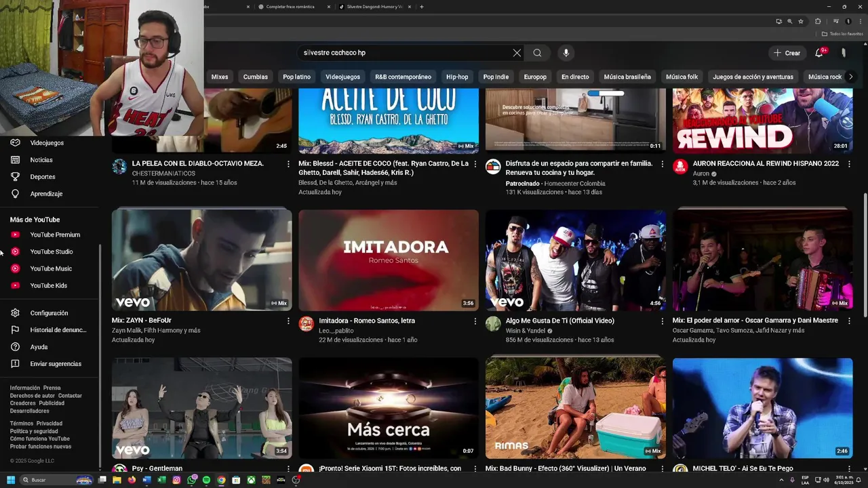Open YouTube Premium from the sidebar
This screenshot has width=868, height=488.
[x=55, y=235]
